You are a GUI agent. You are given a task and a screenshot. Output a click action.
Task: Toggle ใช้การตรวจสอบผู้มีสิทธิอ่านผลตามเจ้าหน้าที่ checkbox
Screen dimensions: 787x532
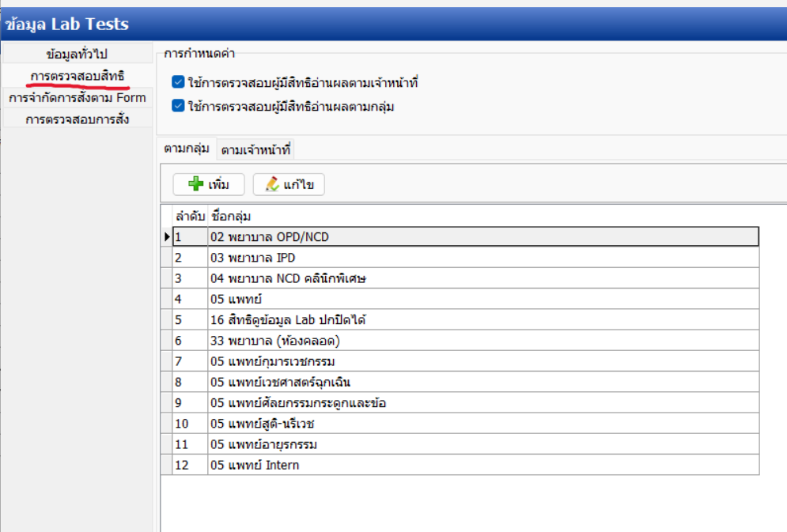click(178, 81)
